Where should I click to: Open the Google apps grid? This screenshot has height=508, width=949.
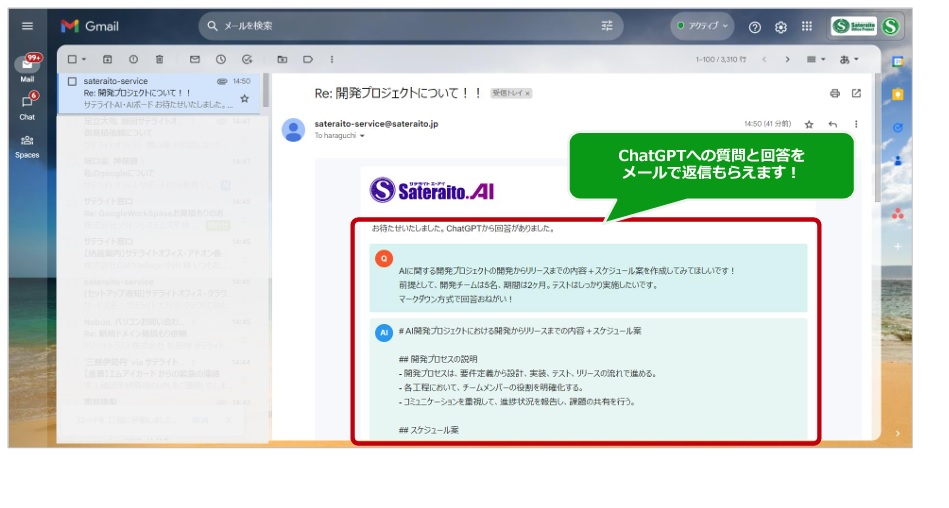coord(807,26)
